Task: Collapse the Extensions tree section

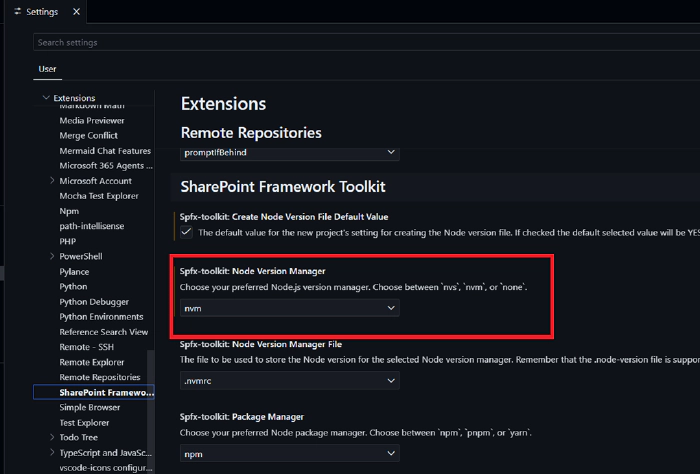Action: pyautogui.click(x=45, y=98)
